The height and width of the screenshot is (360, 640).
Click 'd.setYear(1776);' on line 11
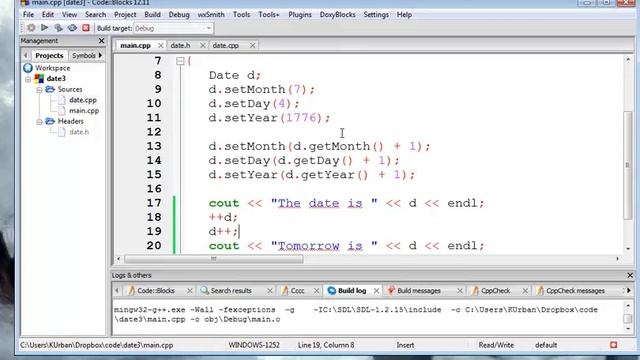[x=269, y=118]
